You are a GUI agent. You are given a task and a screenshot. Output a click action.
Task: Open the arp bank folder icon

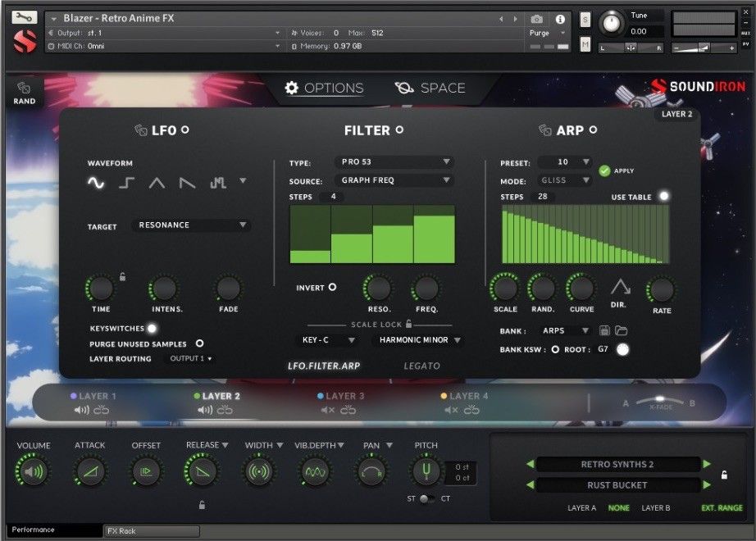point(622,330)
